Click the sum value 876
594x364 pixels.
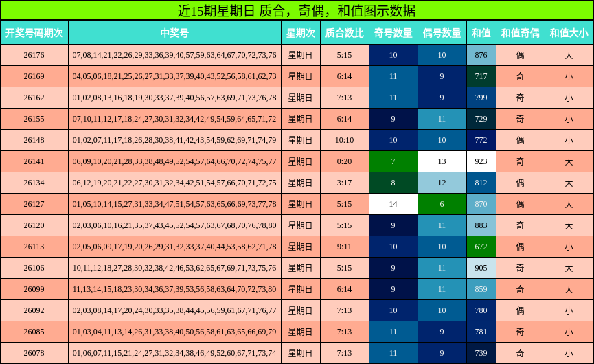pos(481,55)
